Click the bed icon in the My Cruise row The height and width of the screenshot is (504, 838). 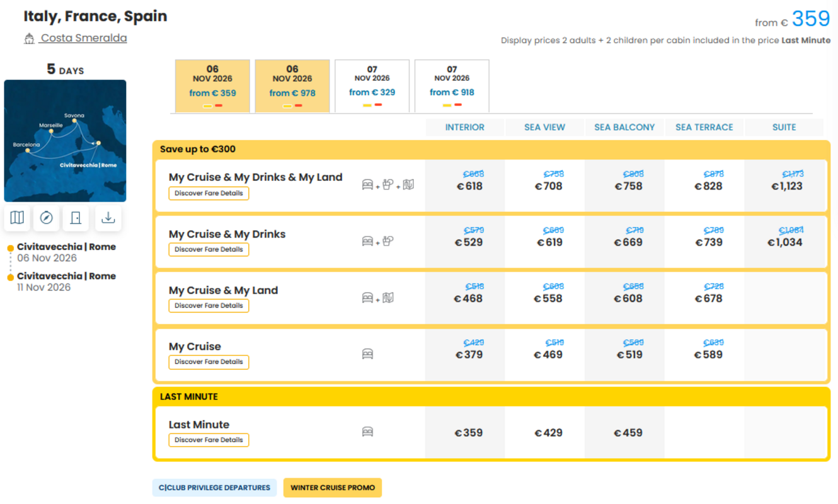point(367,354)
